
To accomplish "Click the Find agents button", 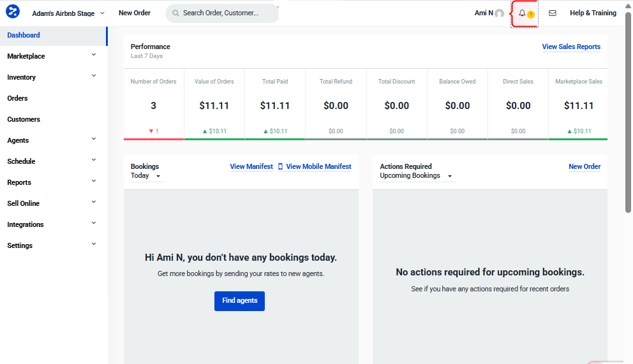I will (x=239, y=301).
